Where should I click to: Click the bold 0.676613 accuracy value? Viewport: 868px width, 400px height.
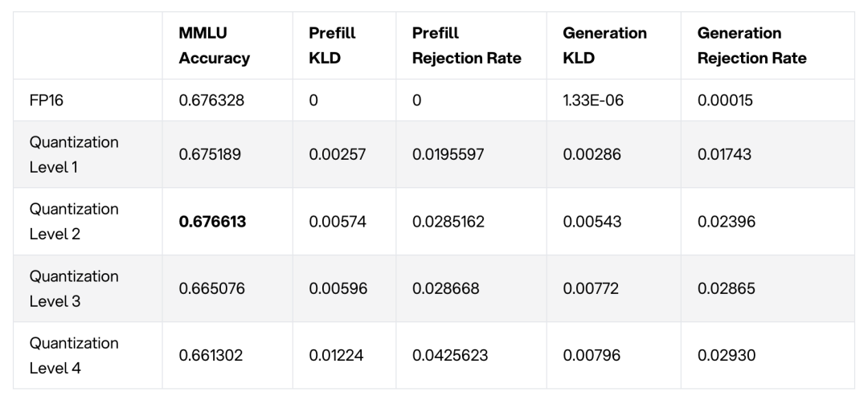(212, 221)
